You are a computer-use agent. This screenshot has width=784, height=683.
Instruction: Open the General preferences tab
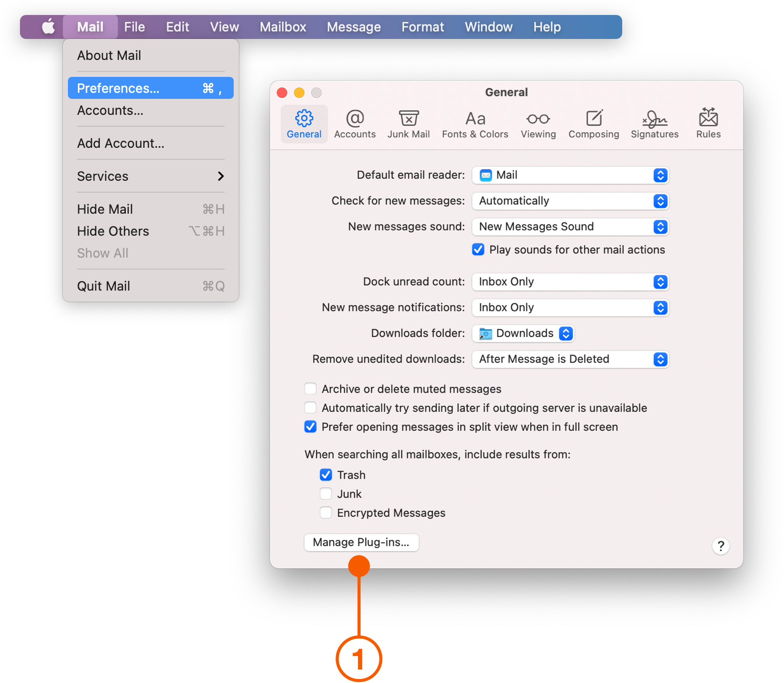[x=304, y=124]
